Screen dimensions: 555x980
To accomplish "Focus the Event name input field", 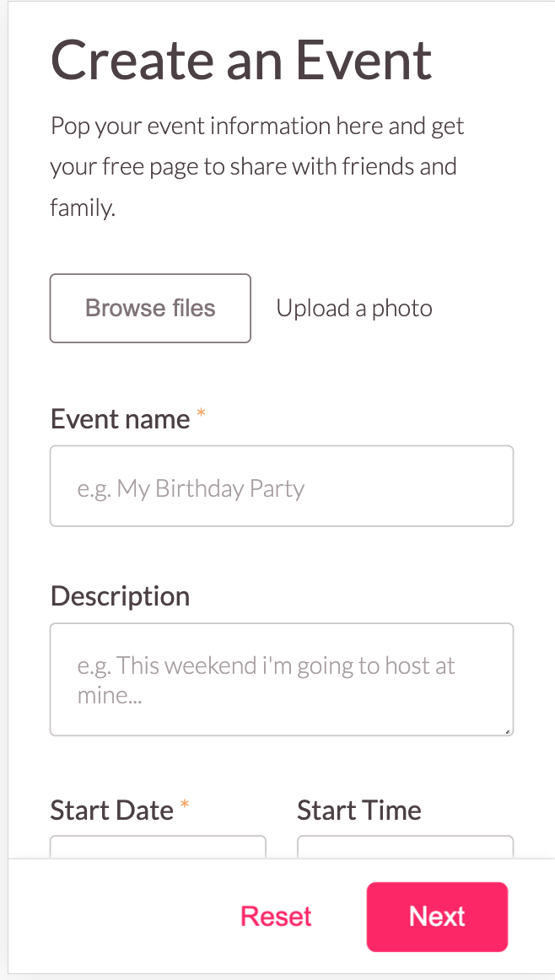I will (282, 486).
